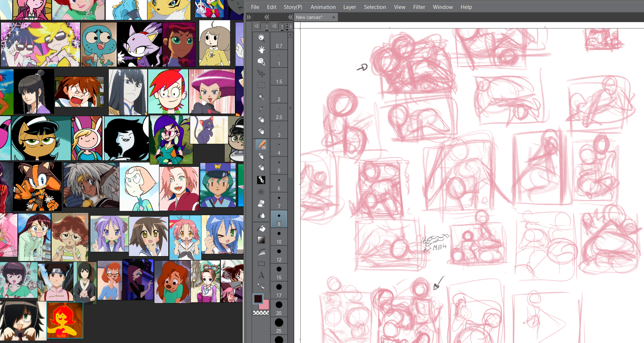Click the blue cat thumbnail in reference collage
The height and width of the screenshot is (343, 644).
pos(99,45)
